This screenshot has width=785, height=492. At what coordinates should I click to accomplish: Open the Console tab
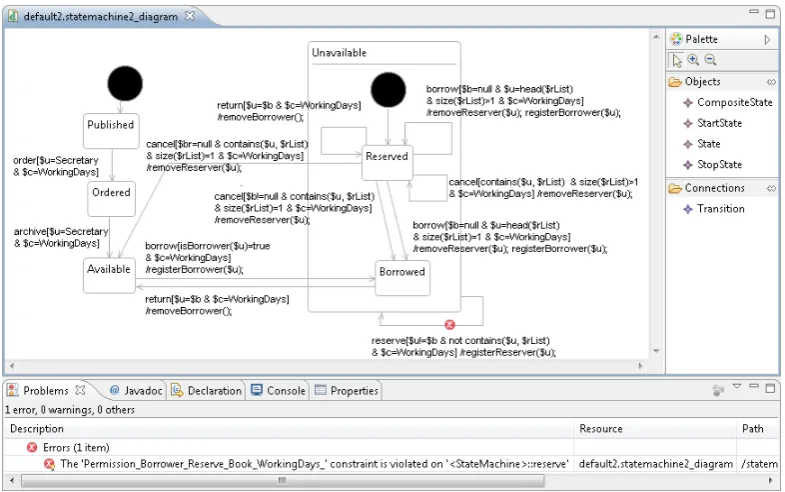[278, 390]
